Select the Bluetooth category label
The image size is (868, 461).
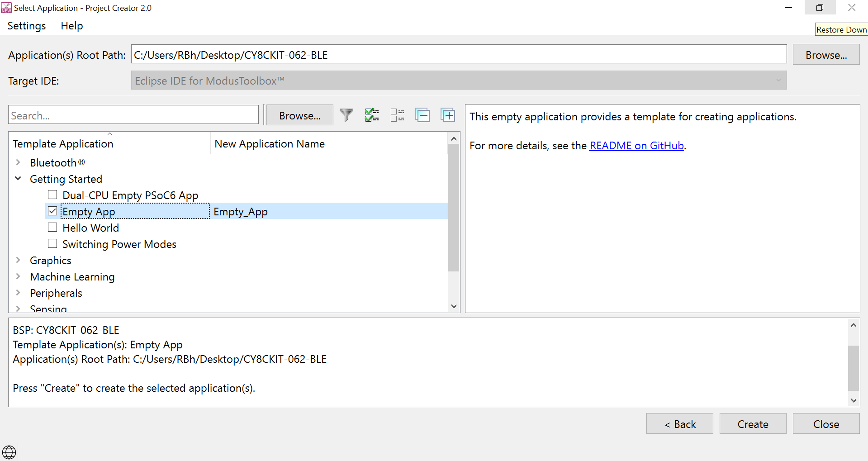57,162
